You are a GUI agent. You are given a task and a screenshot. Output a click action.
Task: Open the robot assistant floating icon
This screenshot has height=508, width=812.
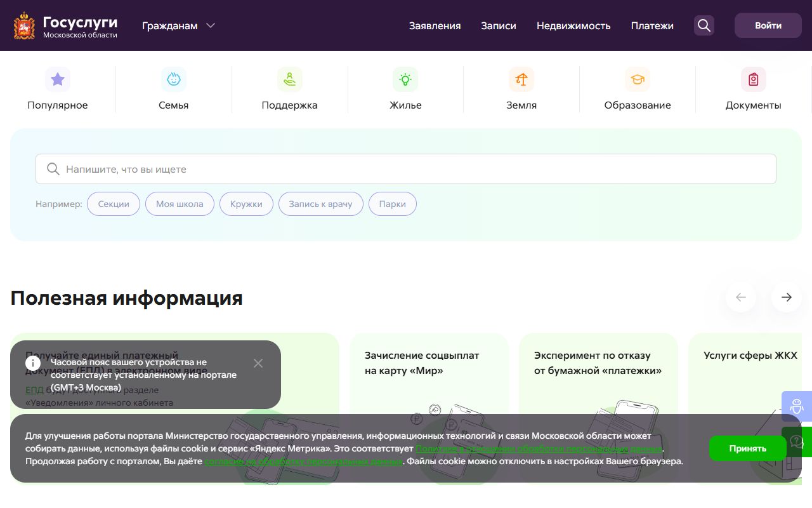[x=797, y=406]
